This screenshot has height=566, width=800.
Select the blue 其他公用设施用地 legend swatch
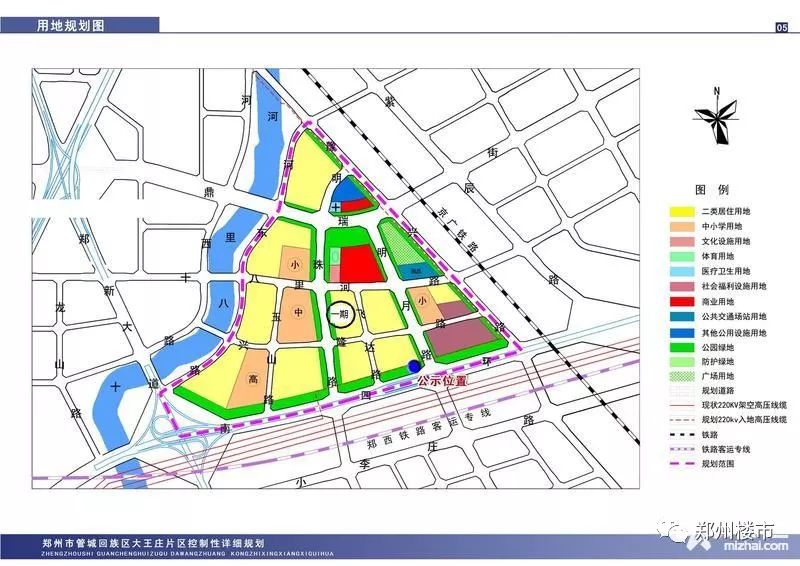click(682, 333)
